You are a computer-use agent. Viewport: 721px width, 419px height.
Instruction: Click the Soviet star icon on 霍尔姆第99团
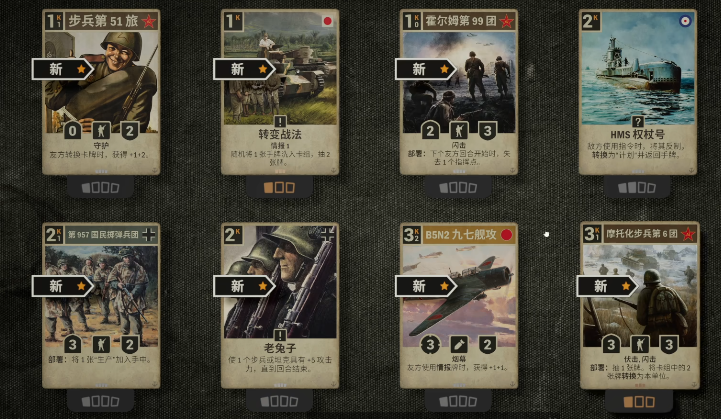pos(506,21)
